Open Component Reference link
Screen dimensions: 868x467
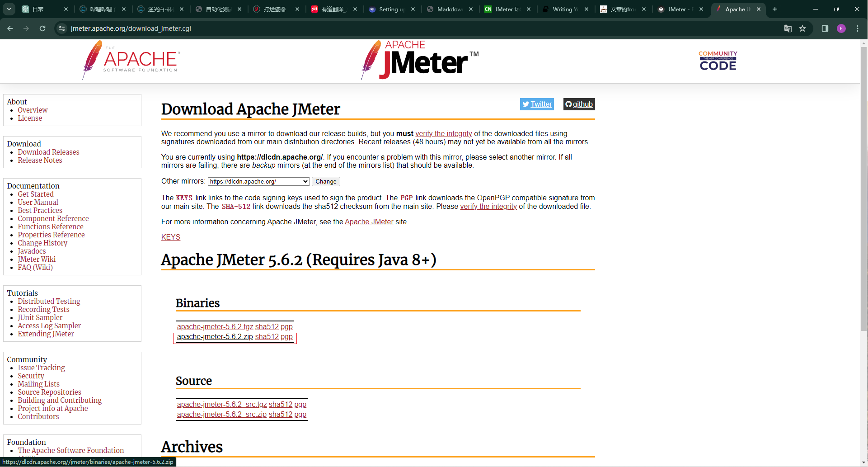pos(53,218)
